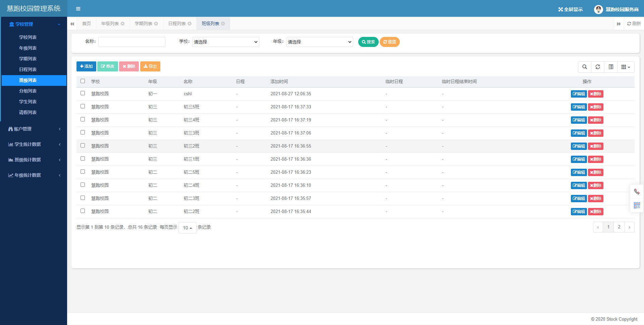Viewport: 644px width, 325px height.
Task: Edit the cshi class row
Action: (x=579, y=94)
